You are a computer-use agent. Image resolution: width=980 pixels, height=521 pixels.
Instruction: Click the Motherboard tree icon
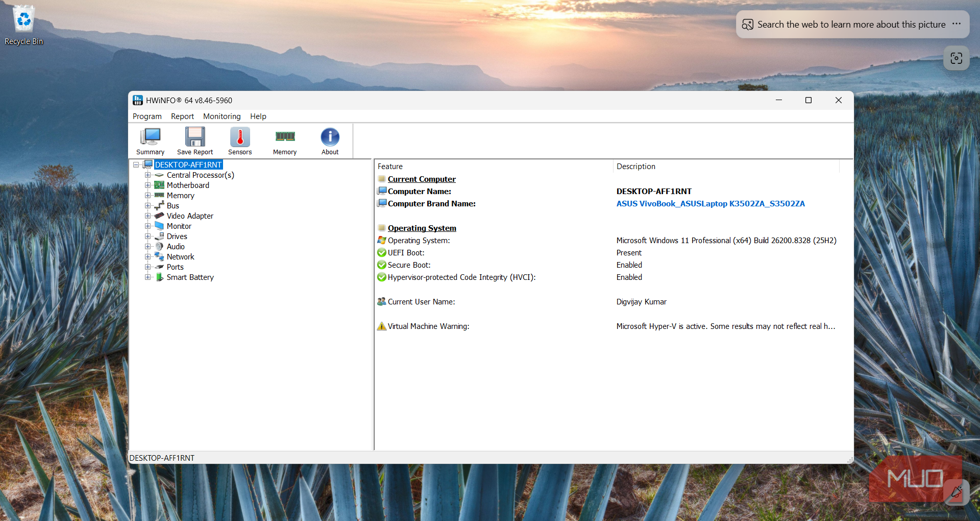point(159,185)
